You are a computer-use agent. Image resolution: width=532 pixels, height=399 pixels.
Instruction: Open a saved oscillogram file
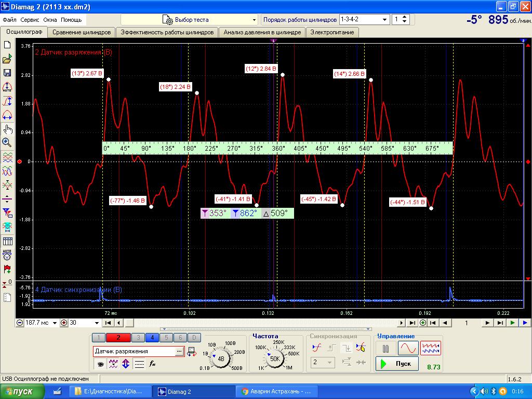tap(7, 59)
